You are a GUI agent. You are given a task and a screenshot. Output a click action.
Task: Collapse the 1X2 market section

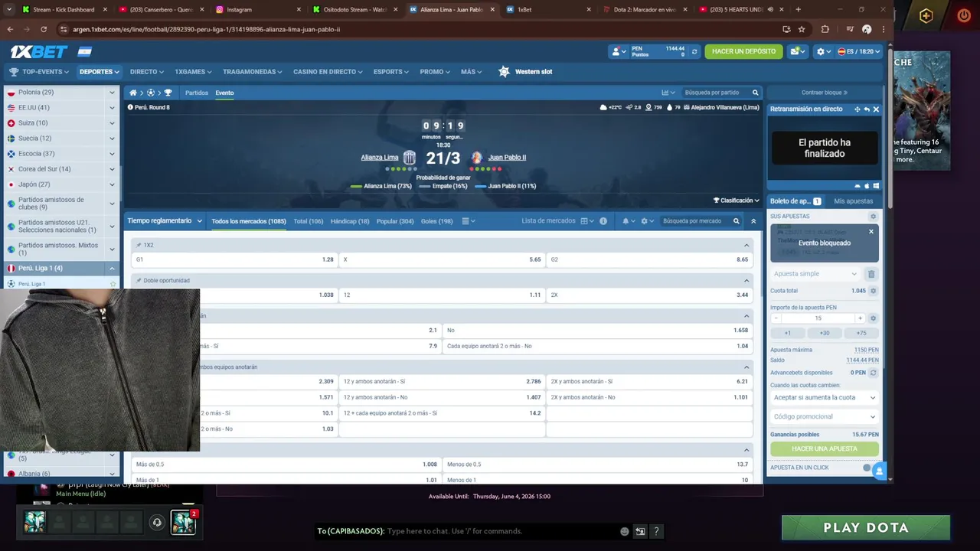[746, 245]
